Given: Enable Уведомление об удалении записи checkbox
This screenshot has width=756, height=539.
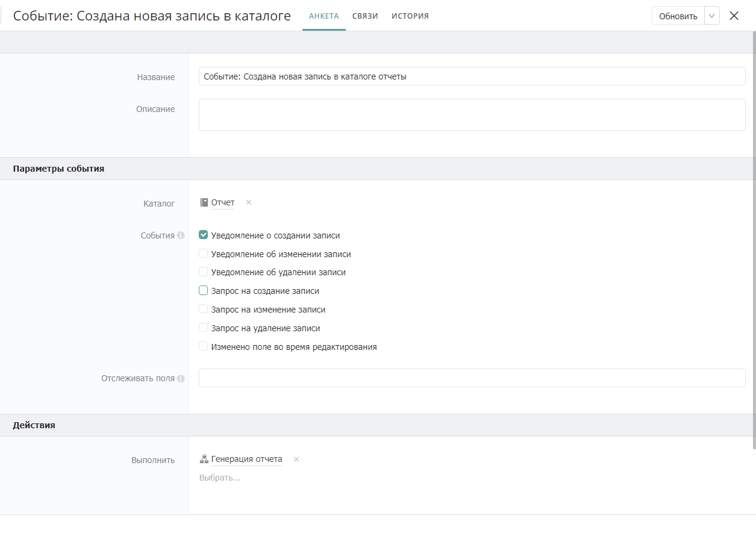Looking at the screenshot, I should 204,272.
